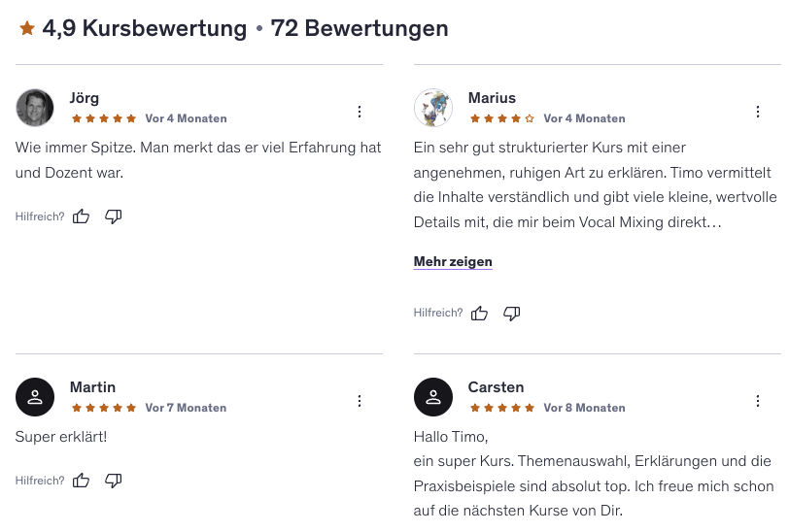Click Carsten's default avatar icon

pos(433,397)
